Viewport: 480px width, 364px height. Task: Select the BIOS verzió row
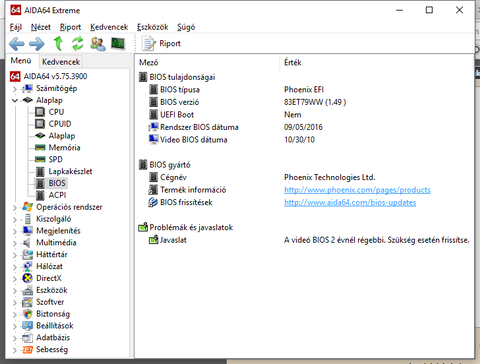coord(304,102)
